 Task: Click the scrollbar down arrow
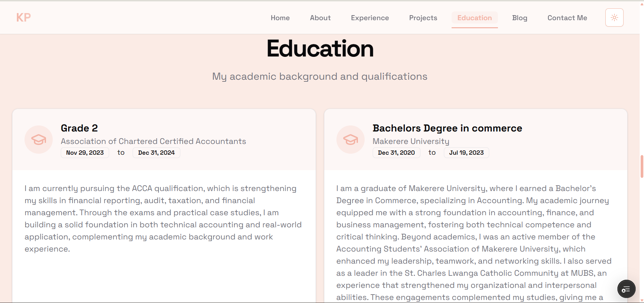[642, 300]
